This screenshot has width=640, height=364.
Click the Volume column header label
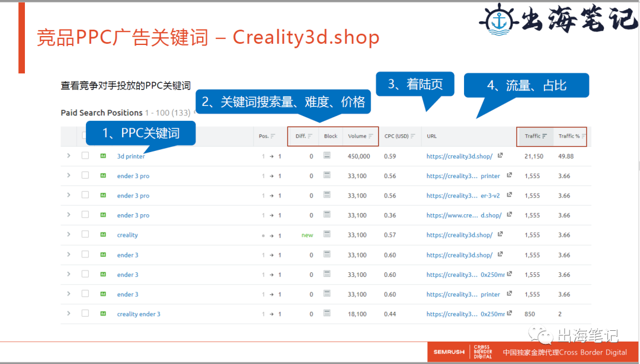357,136
